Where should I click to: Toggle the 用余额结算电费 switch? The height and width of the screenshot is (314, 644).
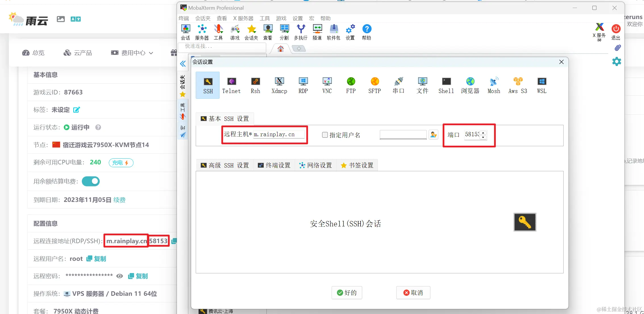pyautogui.click(x=91, y=181)
